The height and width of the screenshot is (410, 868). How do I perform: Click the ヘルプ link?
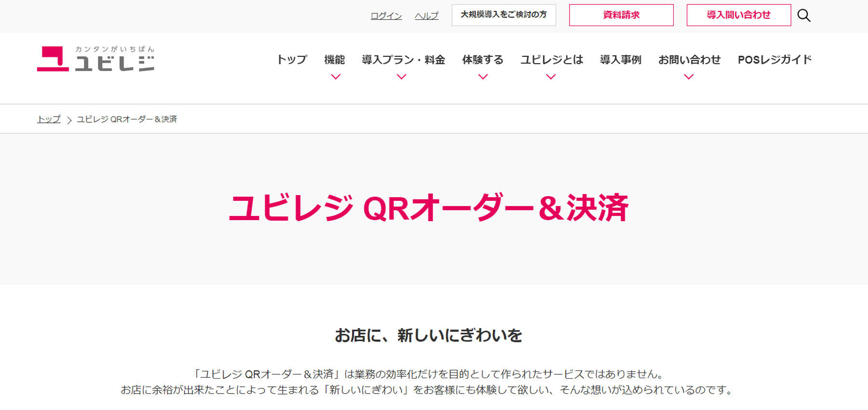(x=427, y=16)
